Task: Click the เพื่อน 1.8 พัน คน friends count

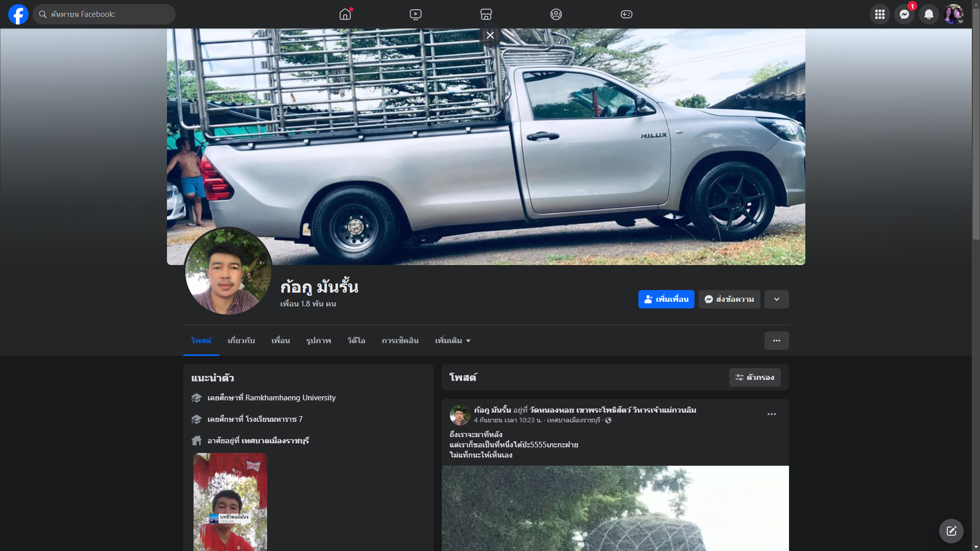Action: point(308,304)
